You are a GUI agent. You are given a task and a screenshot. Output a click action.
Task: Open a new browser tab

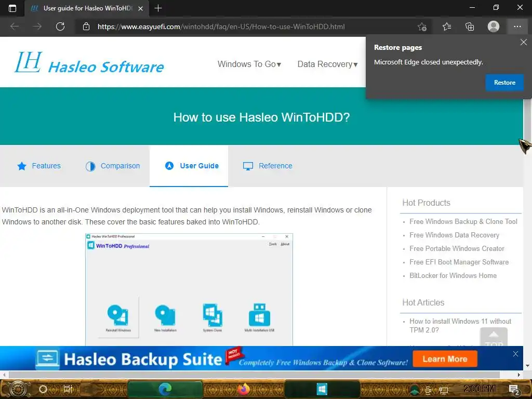coord(158,8)
